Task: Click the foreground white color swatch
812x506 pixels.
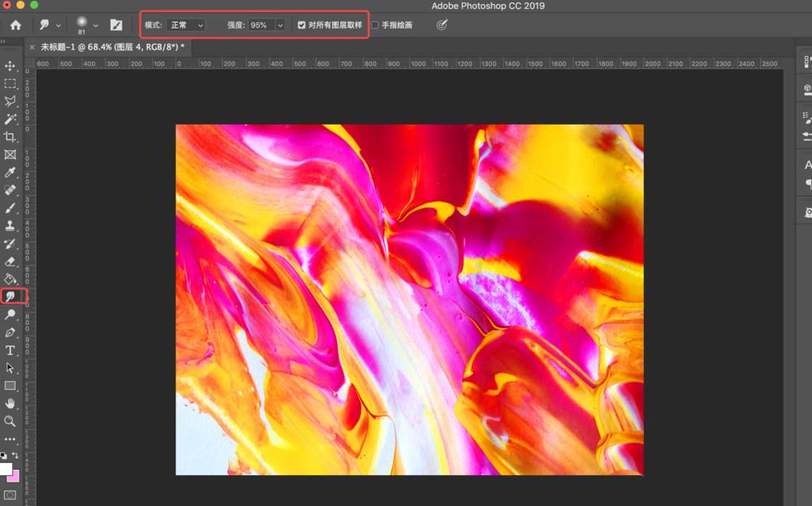Action: point(6,469)
